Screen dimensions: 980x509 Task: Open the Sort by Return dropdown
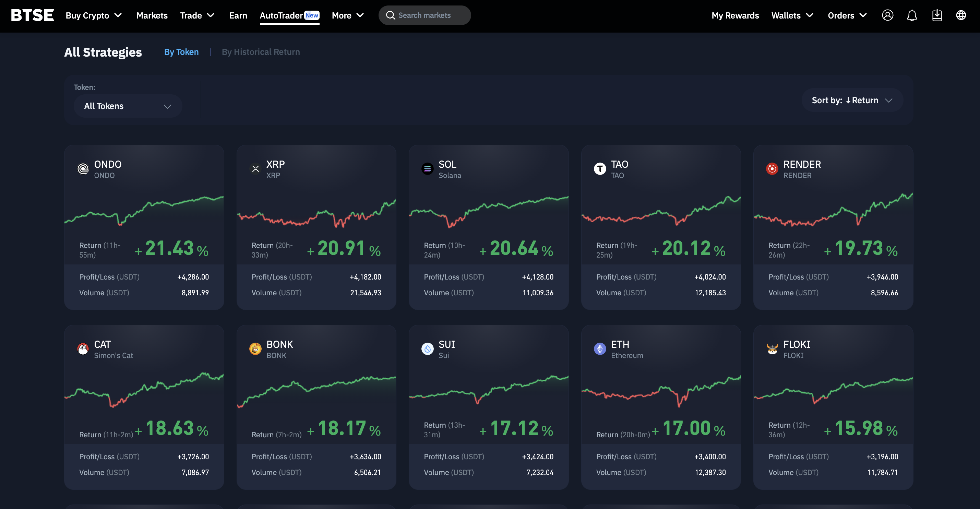852,100
